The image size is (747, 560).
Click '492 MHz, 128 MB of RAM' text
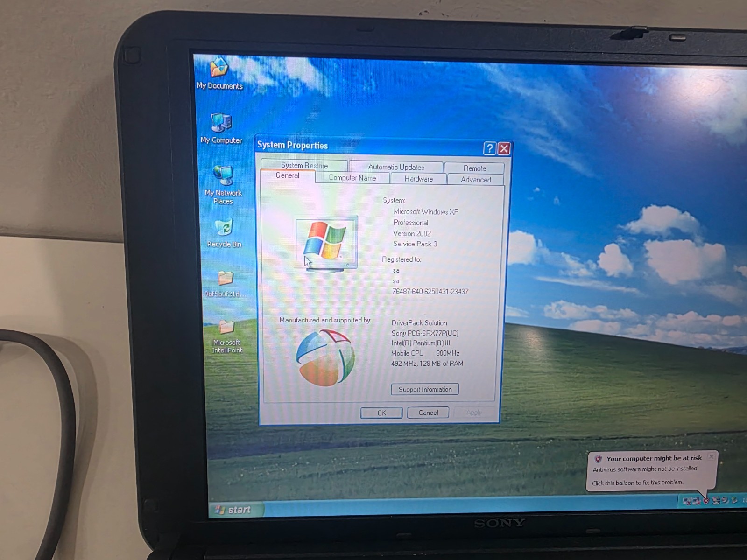pos(427,364)
